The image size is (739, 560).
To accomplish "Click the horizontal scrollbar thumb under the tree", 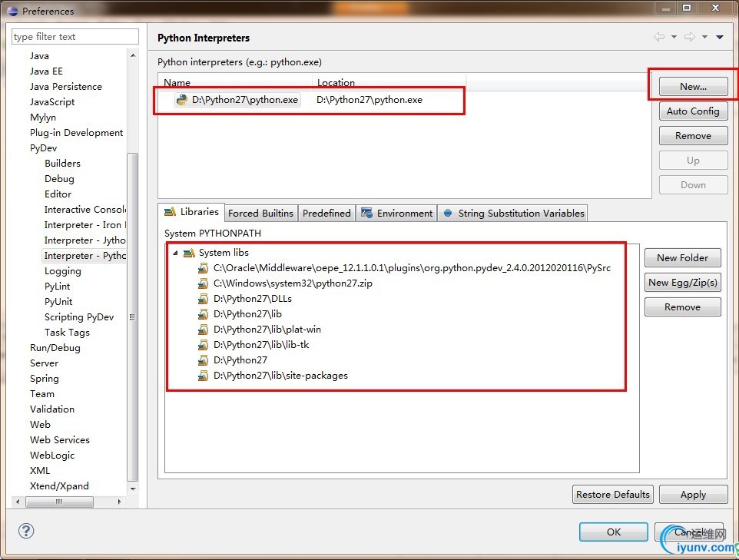I will tap(59, 502).
